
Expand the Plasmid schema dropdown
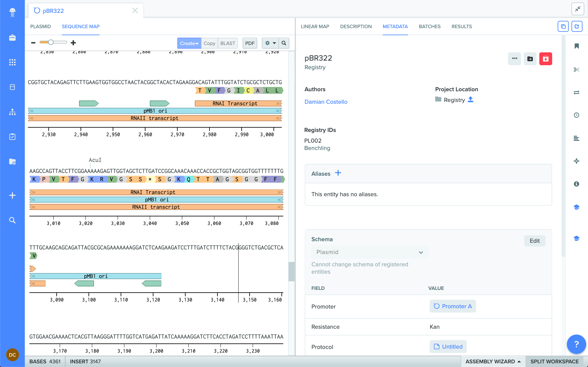coord(370,252)
